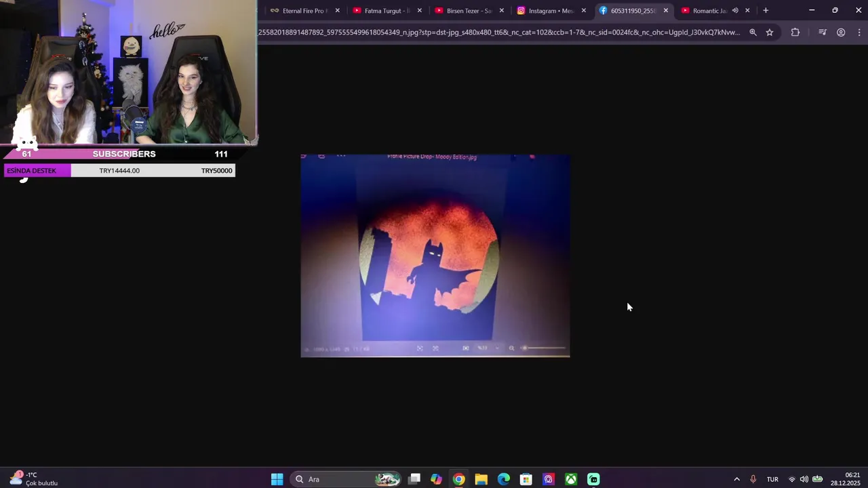
Task: Open the Wi-Fi network settings
Action: coord(792,479)
